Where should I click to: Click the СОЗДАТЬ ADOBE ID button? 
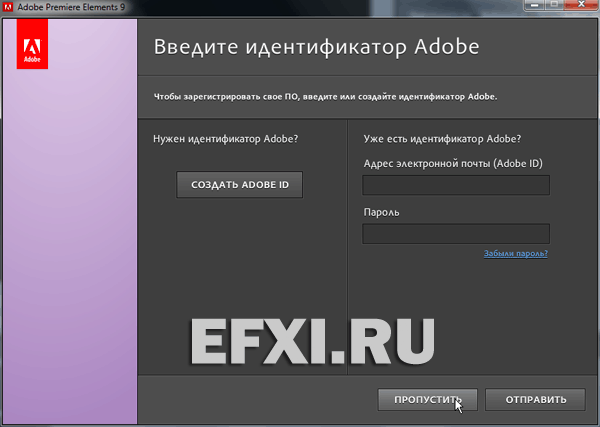click(240, 185)
